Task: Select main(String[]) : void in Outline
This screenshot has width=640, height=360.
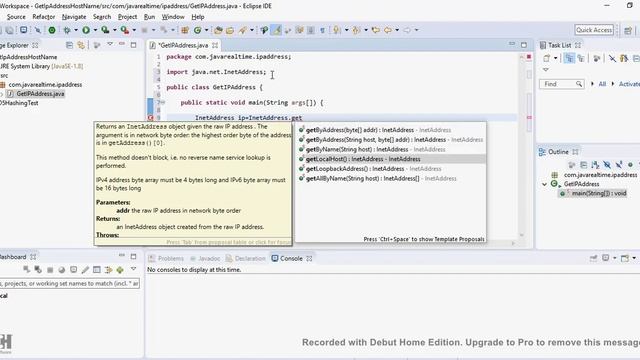Action: click(x=599, y=193)
